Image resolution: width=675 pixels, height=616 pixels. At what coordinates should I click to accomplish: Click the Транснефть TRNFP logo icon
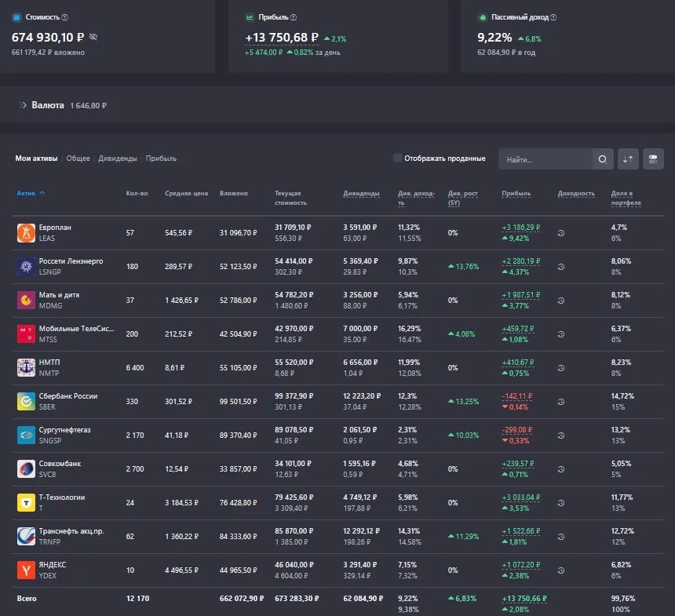tap(26, 537)
